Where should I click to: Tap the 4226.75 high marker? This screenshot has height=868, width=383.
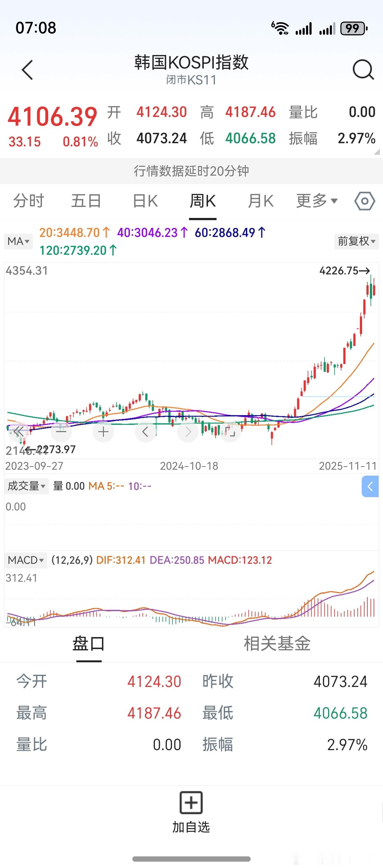pos(345,270)
